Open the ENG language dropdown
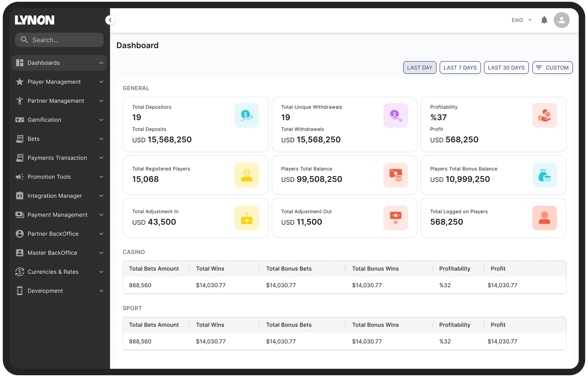Screen dimensions: 588x377 pyautogui.click(x=521, y=20)
